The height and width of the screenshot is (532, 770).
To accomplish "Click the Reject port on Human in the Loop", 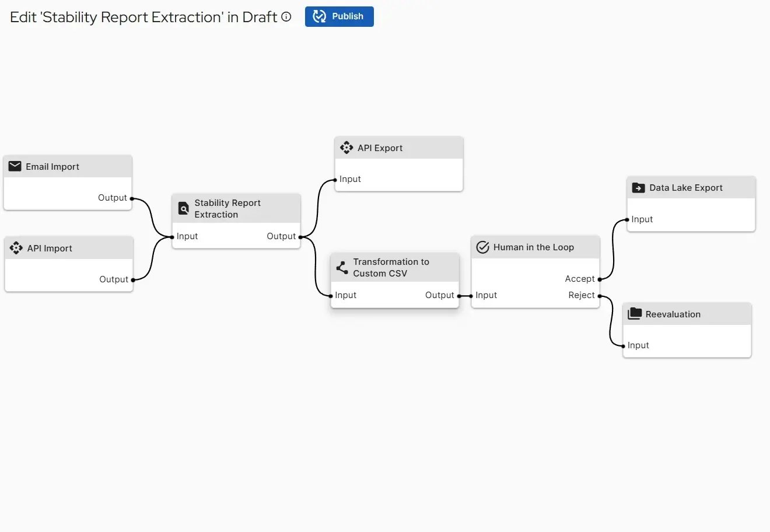I will coord(600,295).
